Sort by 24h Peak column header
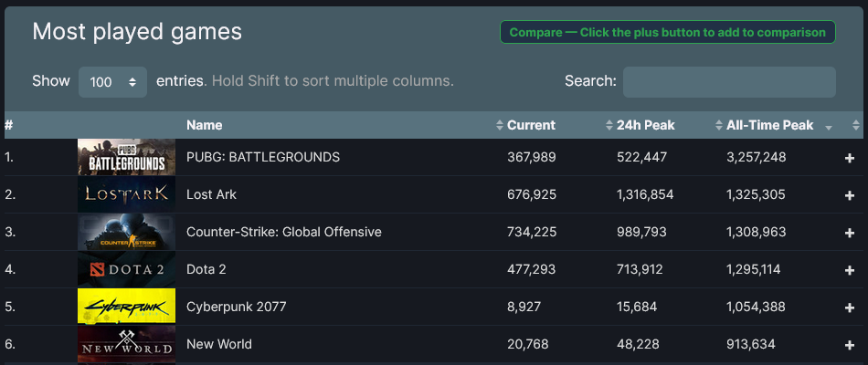Viewport: 868px width, 365px height. coord(645,125)
